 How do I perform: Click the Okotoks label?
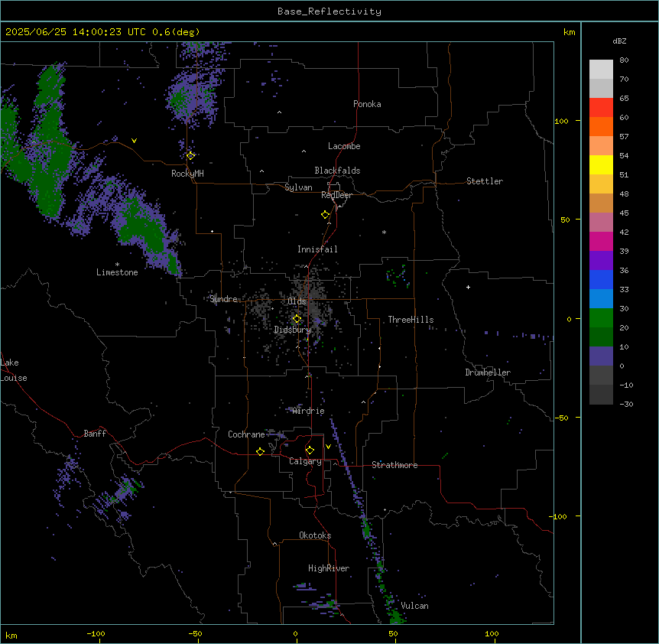pos(315,535)
